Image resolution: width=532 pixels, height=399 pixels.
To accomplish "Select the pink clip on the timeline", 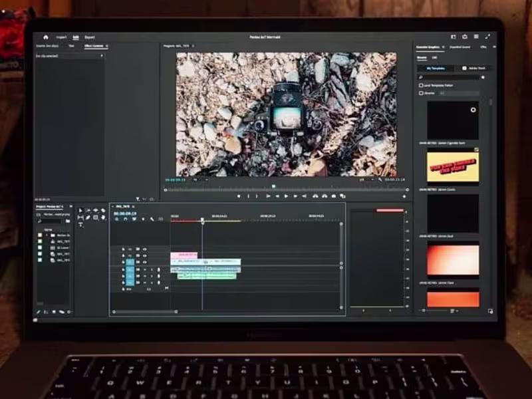I will 184,255.
